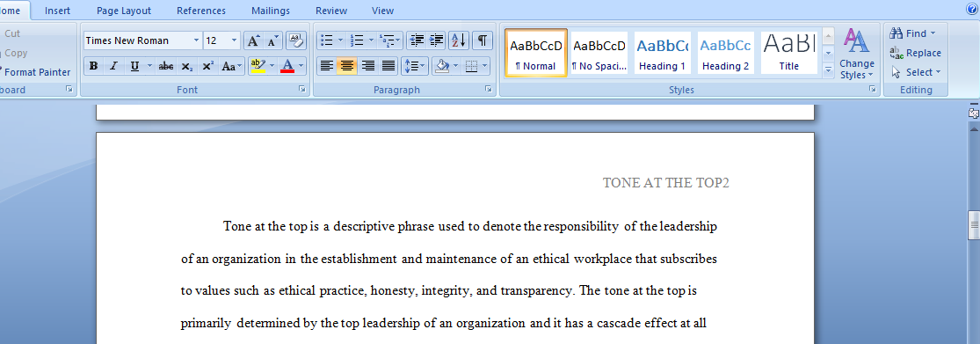The height and width of the screenshot is (344, 980).
Task: Align text to the left
Action: [x=326, y=66]
